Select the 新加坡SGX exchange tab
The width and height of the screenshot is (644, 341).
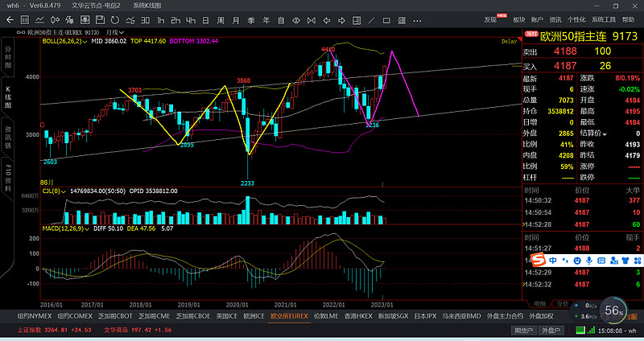coord(393,316)
